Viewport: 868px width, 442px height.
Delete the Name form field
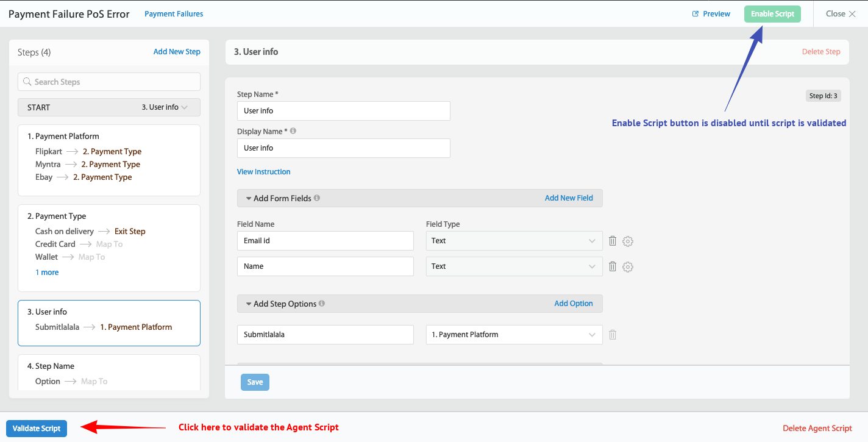[x=612, y=266]
